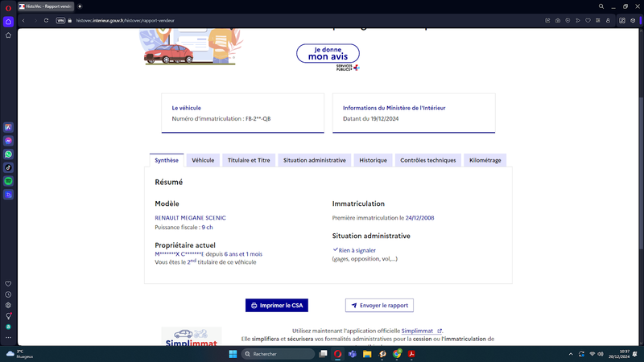
Task: Open the tab islands panel icon
Action: [622, 21]
